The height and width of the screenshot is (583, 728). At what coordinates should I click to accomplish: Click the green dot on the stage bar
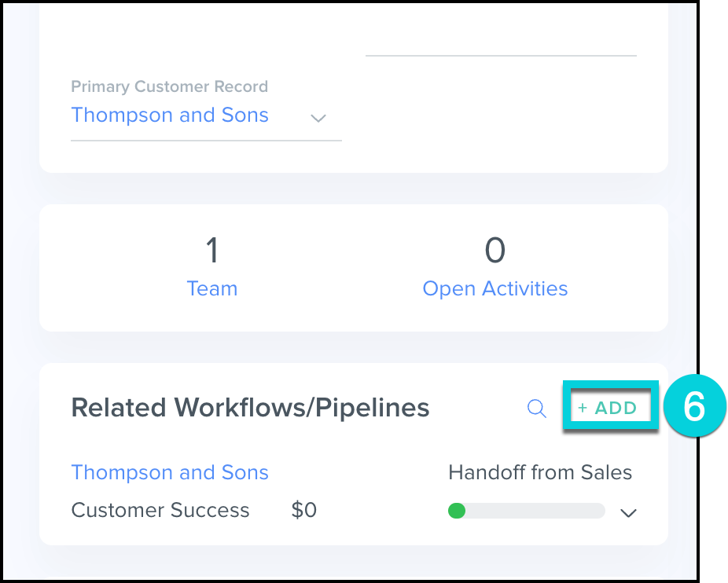click(x=457, y=511)
